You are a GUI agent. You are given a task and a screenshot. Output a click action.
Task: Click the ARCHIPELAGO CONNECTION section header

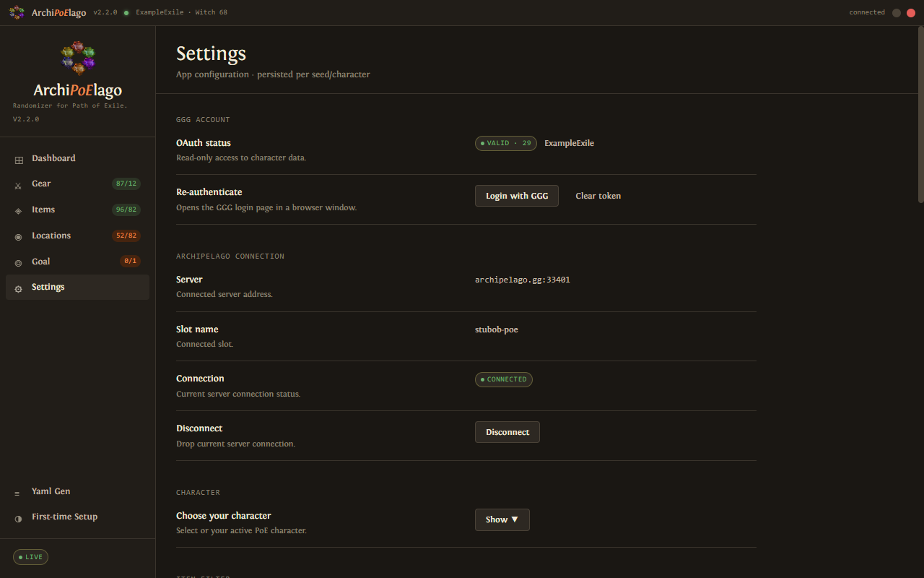click(230, 256)
